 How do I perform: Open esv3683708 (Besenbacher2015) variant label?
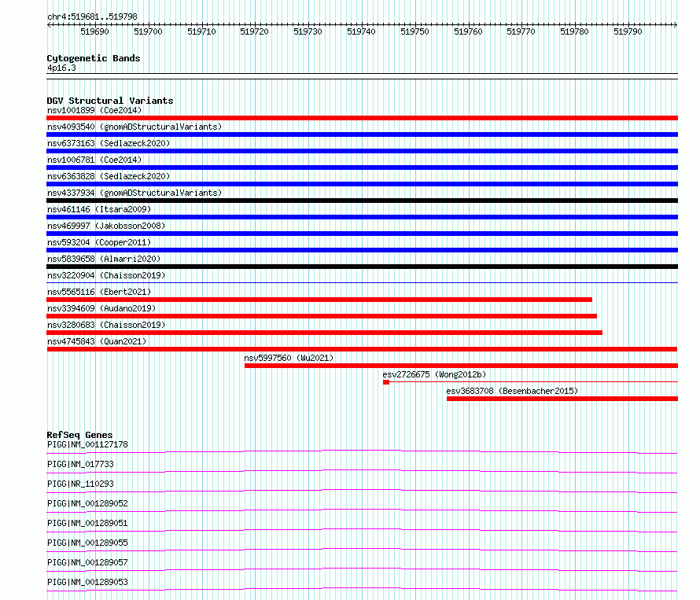click(512, 391)
